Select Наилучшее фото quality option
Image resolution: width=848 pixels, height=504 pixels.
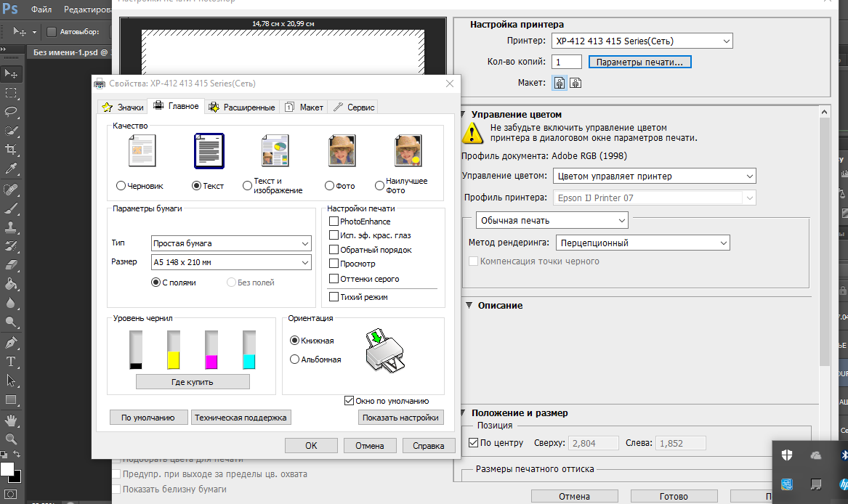(379, 185)
